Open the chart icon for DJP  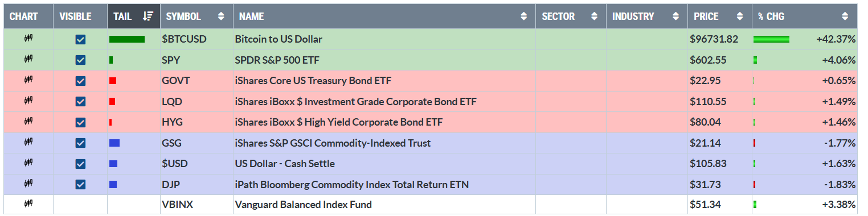(x=28, y=184)
